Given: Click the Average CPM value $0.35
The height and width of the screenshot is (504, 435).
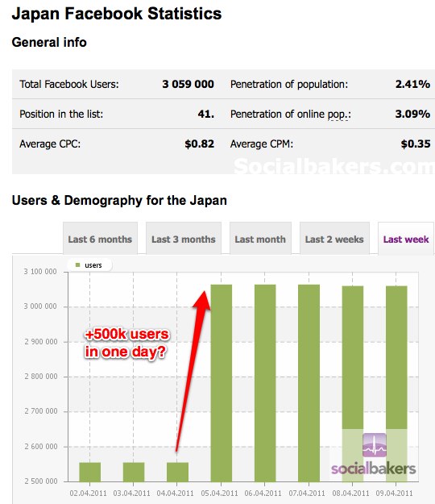Looking at the screenshot, I should tap(416, 144).
